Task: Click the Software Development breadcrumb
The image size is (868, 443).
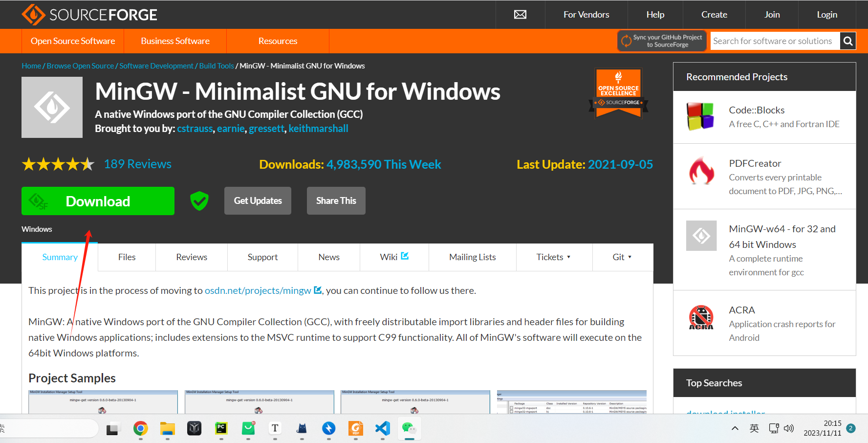Action: [x=156, y=66]
